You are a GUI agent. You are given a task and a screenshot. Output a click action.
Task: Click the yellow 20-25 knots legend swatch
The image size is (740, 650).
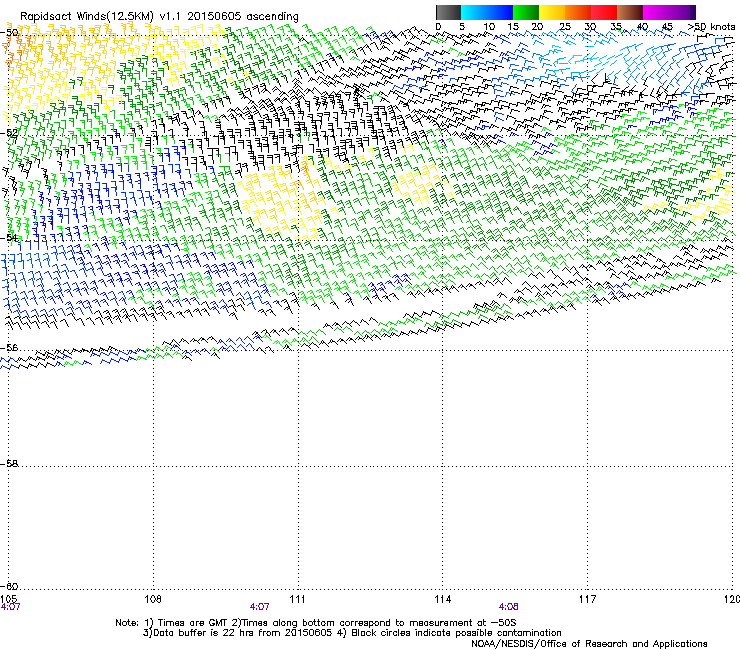pos(552,12)
